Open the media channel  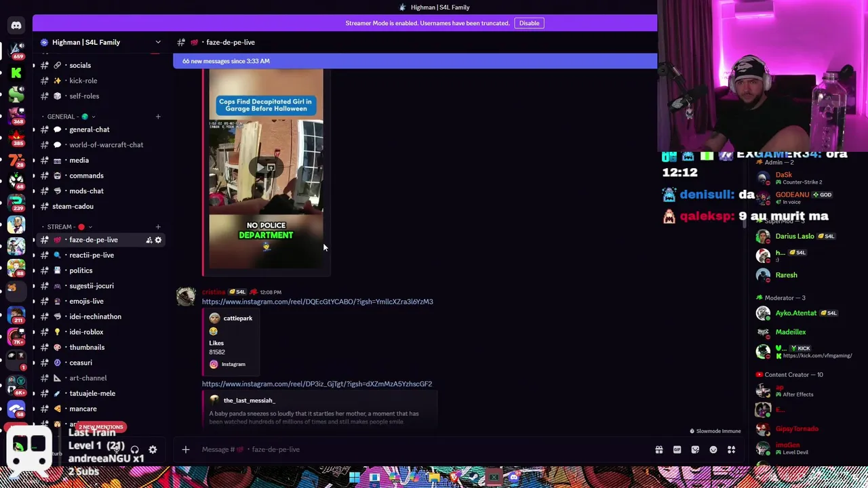(x=100, y=161)
